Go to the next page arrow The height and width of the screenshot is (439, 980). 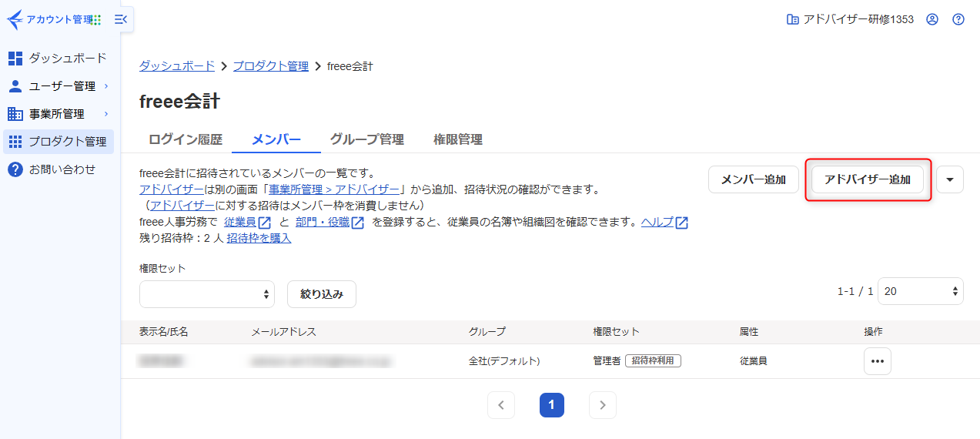click(x=602, y=405)
